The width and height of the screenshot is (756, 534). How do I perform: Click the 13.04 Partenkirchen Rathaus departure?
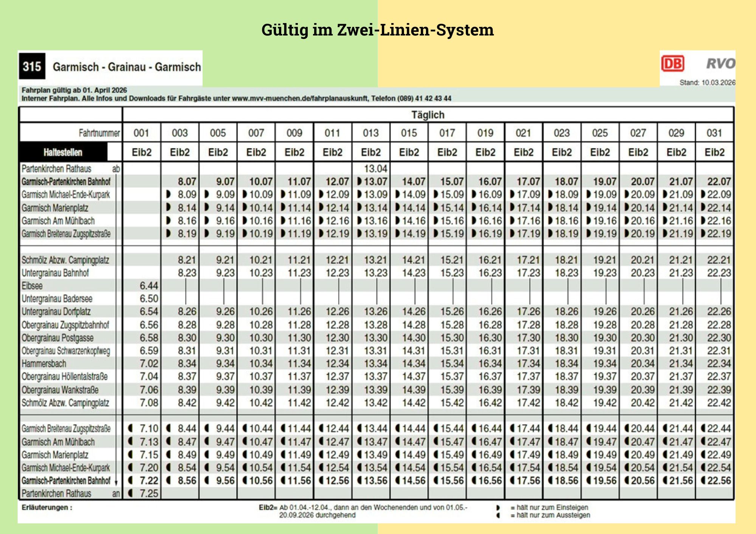(375, 168)
